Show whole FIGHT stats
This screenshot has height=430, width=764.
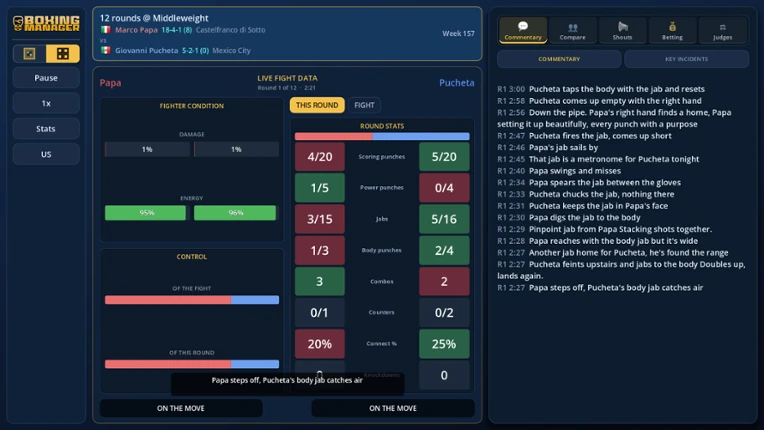[364, 105]
